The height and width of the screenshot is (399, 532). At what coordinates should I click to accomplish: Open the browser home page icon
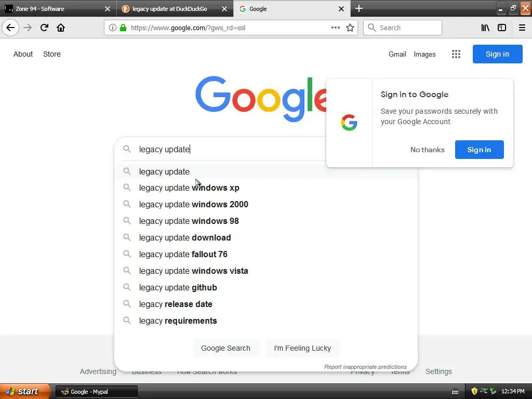pos(61,28)
